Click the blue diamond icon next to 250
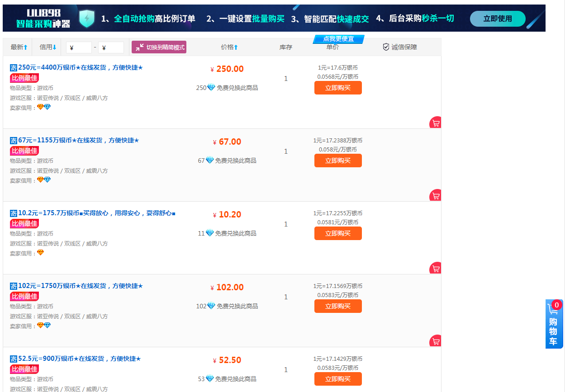This screenshot has width=565, height=392. tap(210, 88)
